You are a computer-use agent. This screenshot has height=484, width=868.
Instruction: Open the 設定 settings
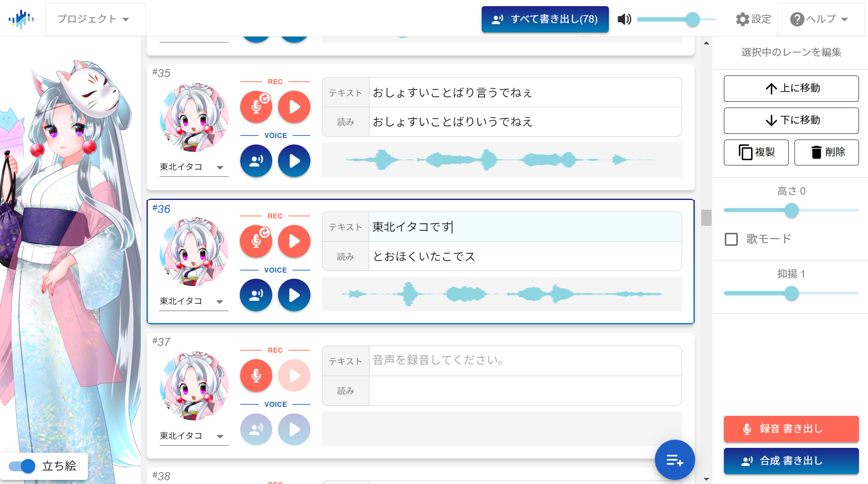pos(753,19)
